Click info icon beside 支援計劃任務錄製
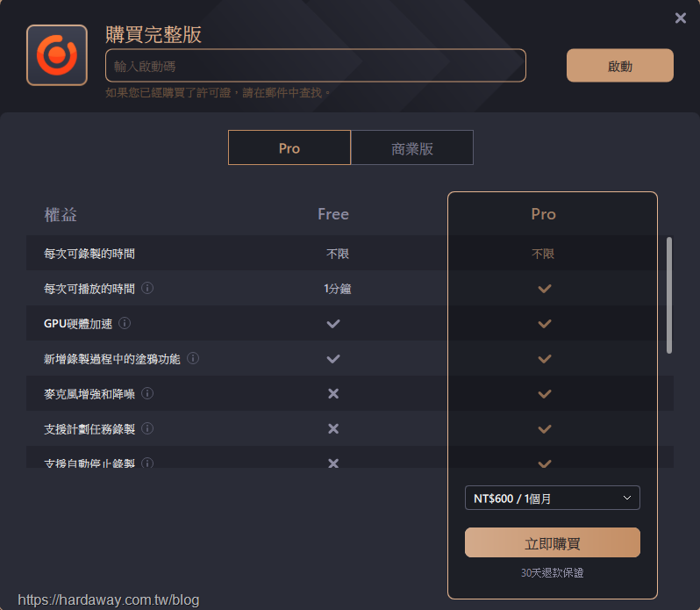The image size is (700, 610). point(147,428)
